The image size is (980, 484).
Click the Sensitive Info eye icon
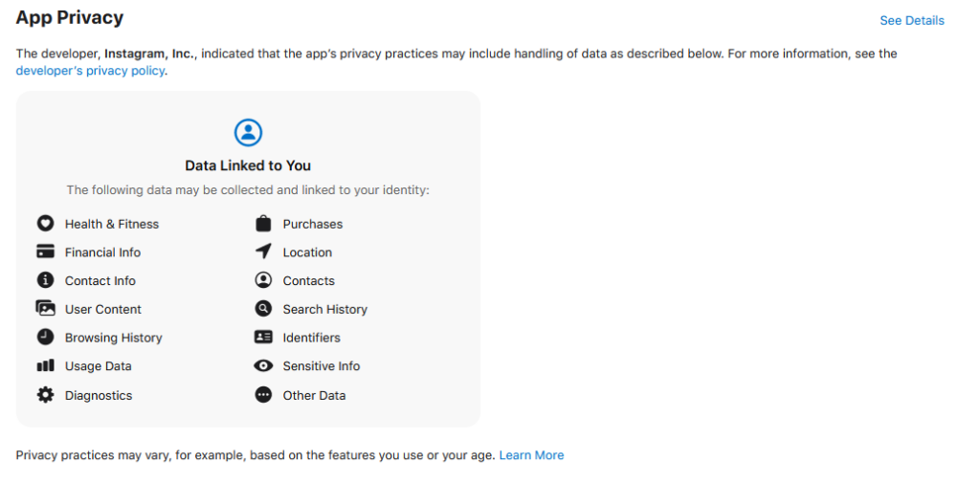pyautogui.click(x=263, y=366)
